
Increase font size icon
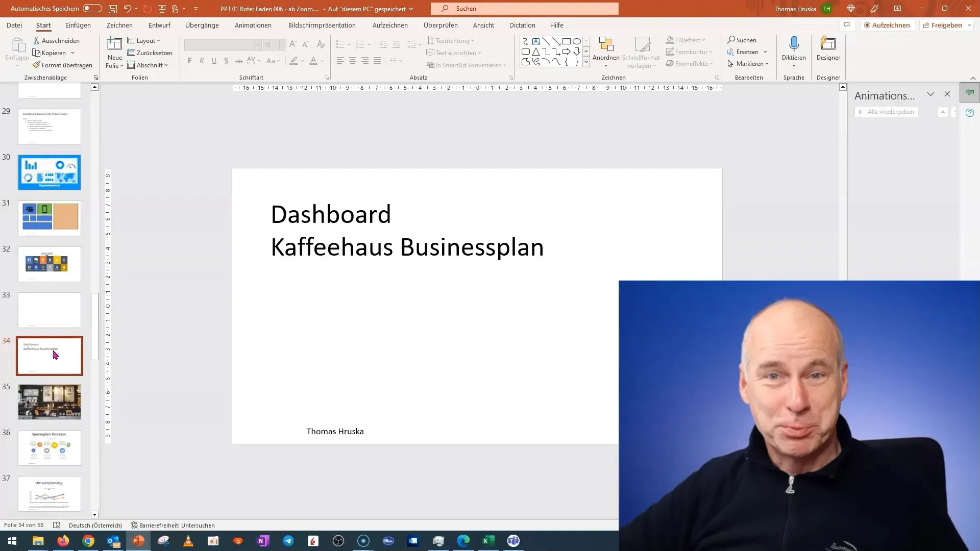click(x=293, y=44)
